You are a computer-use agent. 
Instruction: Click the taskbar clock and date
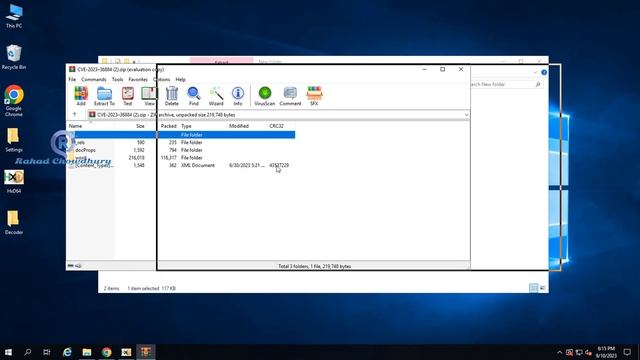point(606,352)
